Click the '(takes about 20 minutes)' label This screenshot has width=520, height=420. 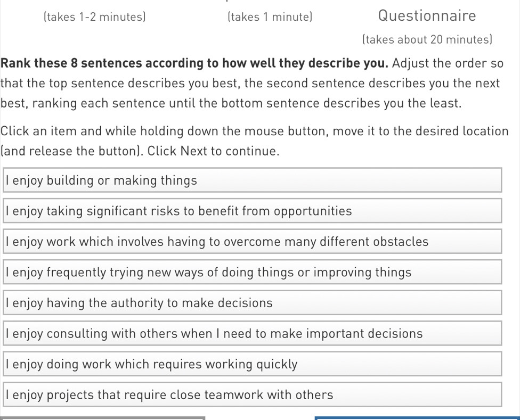[427, 39]
